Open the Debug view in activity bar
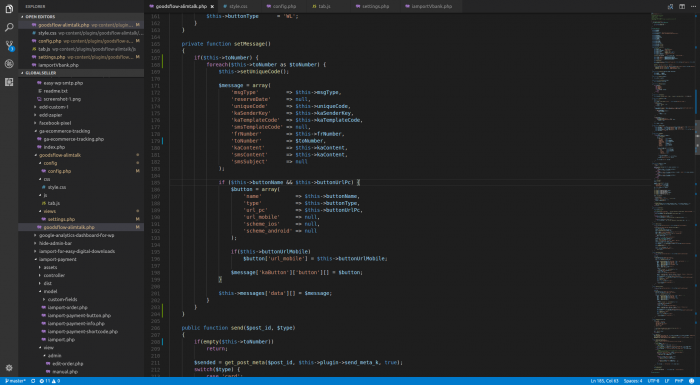This screenshot has width=700, height=385. [9, 64]
